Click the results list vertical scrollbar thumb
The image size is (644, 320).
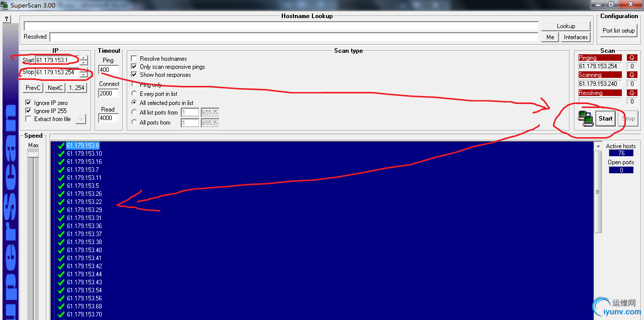598,191
